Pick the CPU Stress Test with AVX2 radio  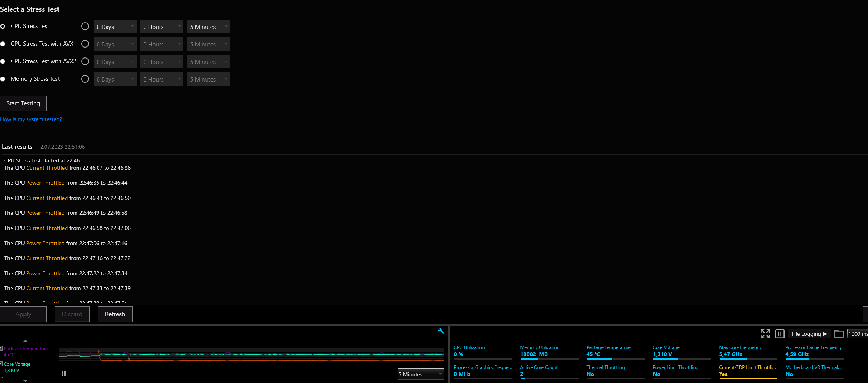tap(3, 61)
